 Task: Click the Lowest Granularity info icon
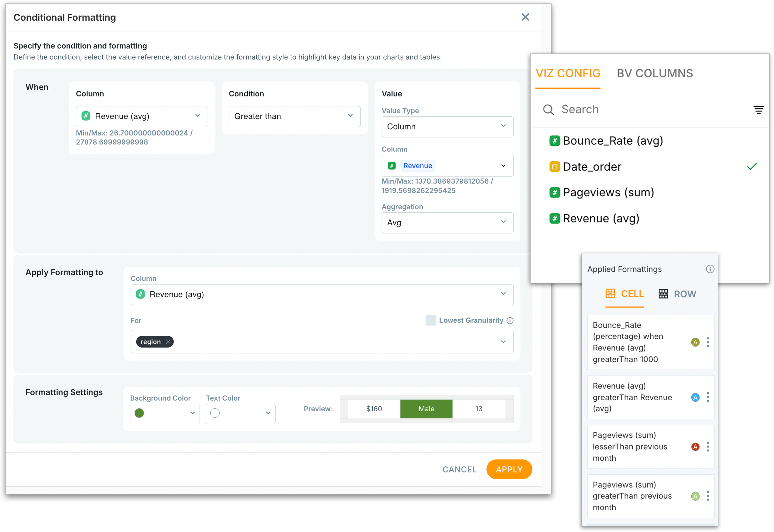click(510, 320)
